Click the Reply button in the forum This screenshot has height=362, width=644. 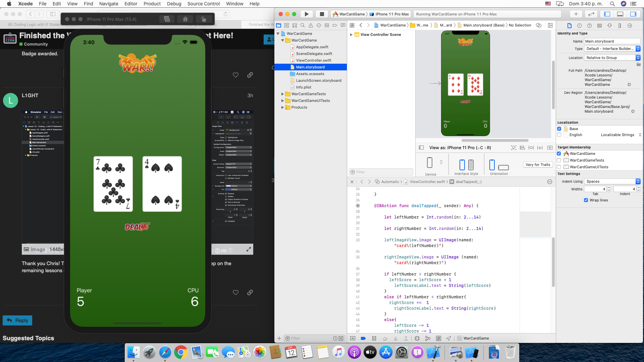[17, 320]
